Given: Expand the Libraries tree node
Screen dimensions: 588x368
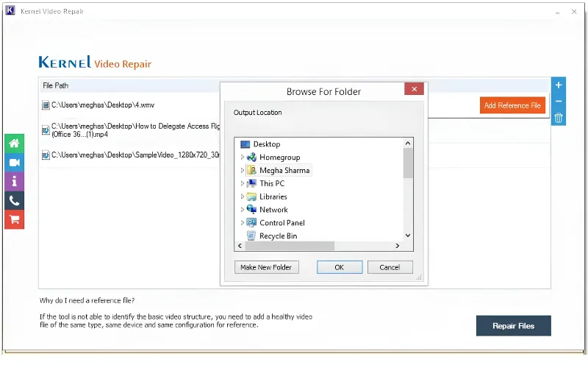Looking at the screenshot, I should [243, 197].
